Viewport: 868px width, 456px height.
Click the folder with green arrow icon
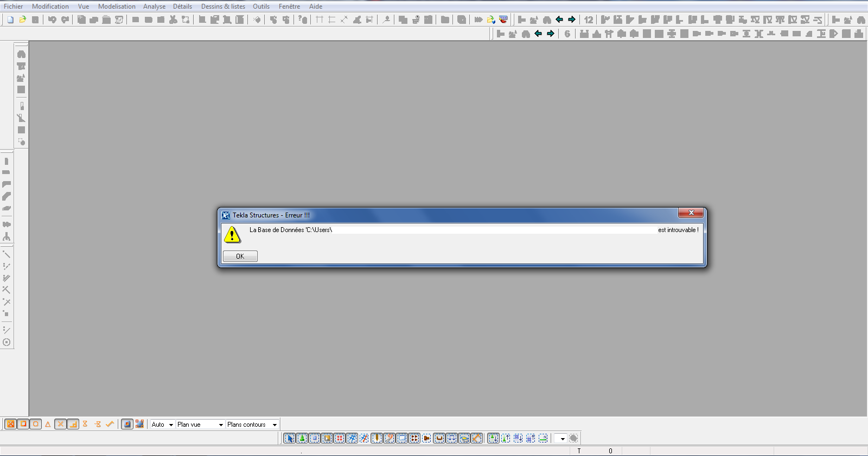(x=491, y=20)
